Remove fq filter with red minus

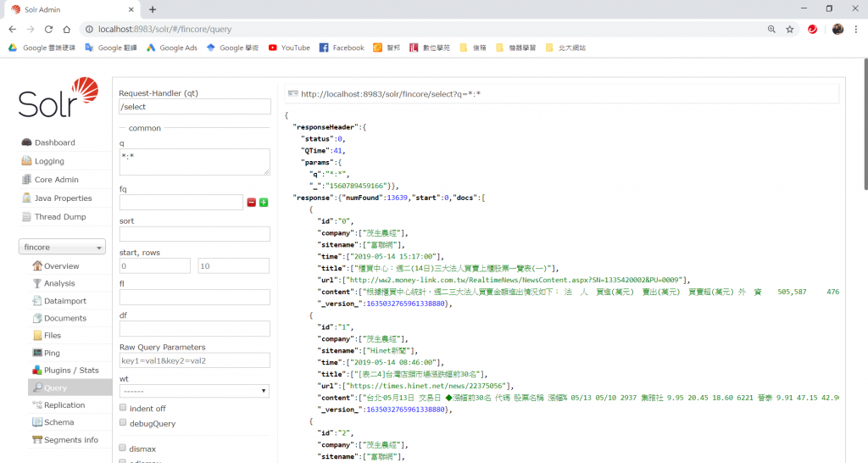[251, 203]
